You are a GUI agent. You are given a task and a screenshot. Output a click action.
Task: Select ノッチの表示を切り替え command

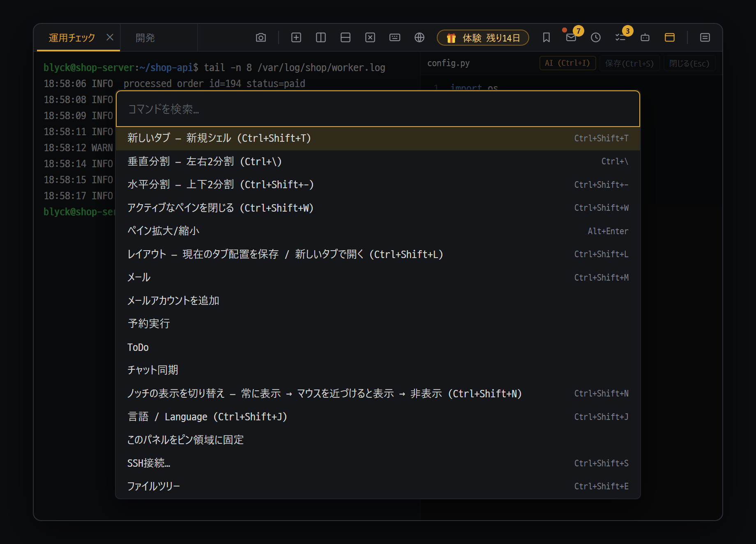pyautogui.click(x=378, y=394)
